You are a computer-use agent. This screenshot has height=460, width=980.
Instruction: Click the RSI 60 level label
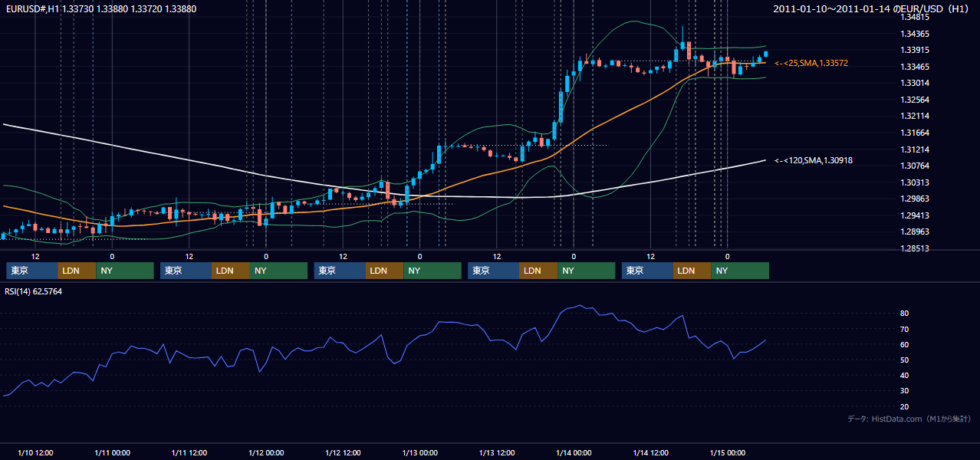(904, 344)
